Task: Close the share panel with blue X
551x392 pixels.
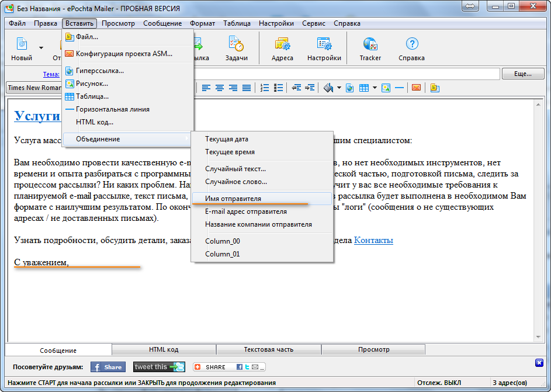Action: pyautogui.click(x=539, y=363)
